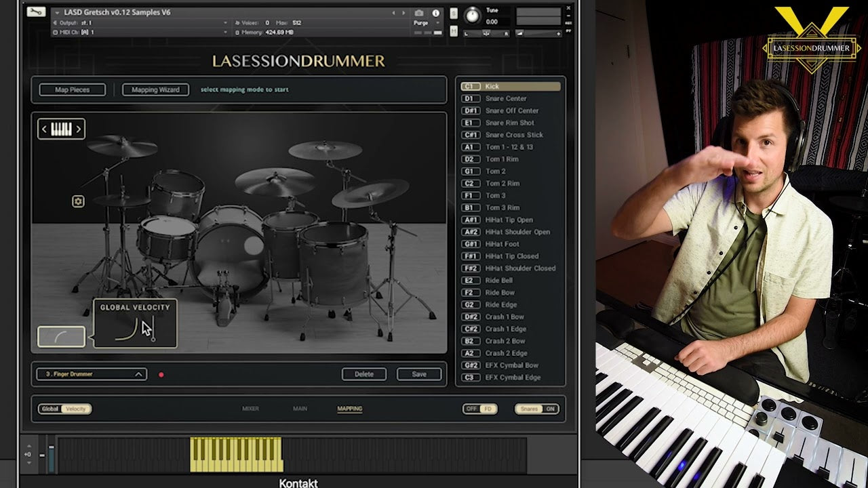This screenshot has height=488, width=868.
Task: Select Tom 2 Rim row
Action: tap(511, 184)
